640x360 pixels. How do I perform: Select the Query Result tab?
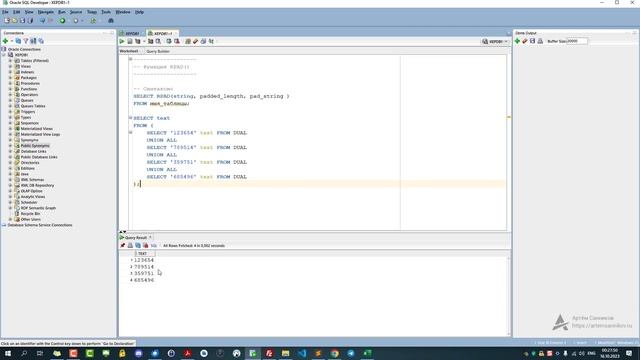[x=136, y=238]
